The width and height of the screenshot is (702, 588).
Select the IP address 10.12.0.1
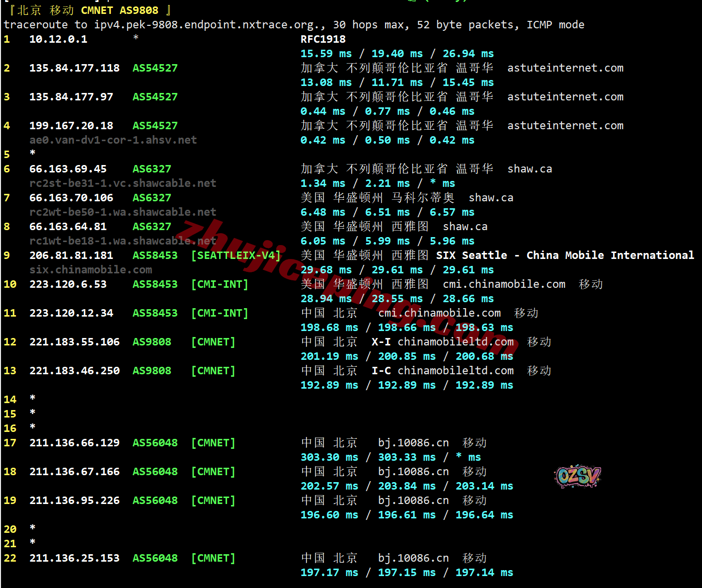coord(58,39)
